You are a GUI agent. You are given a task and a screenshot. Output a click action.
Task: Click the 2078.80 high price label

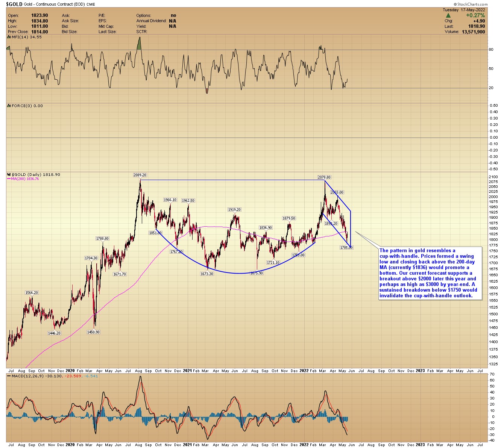tap(324, 177)
